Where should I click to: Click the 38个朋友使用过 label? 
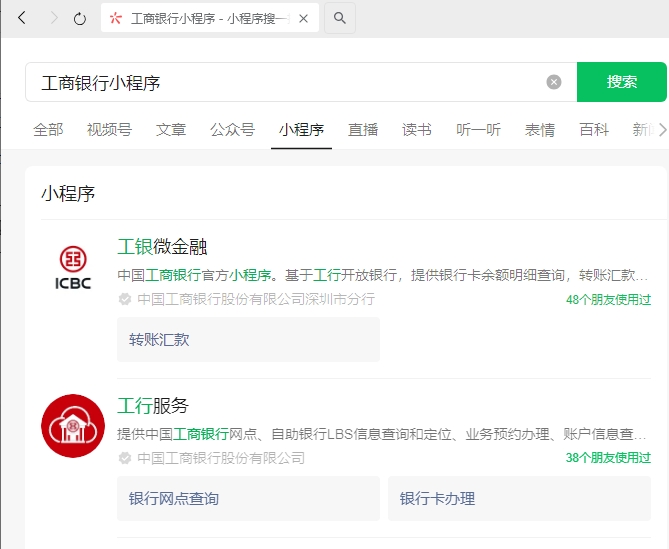608,458
